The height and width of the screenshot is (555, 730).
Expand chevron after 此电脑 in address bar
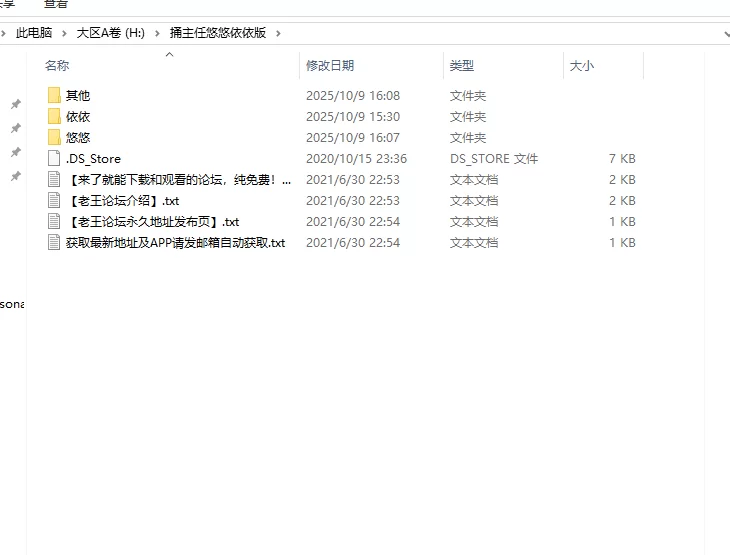[x=64, y=33]
